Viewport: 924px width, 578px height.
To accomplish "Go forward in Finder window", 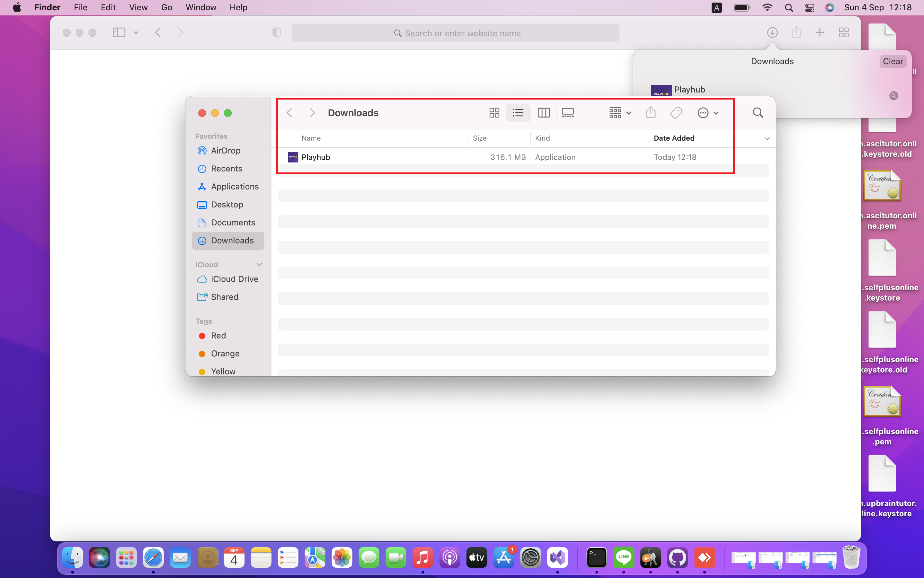I will pos(312,113).
